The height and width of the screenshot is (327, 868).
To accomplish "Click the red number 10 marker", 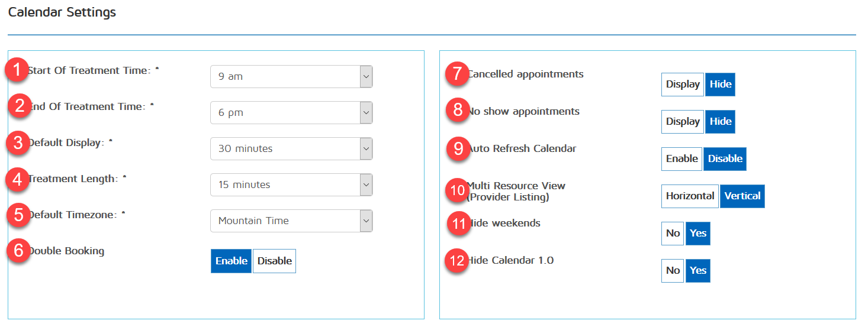I will (458, 190).
